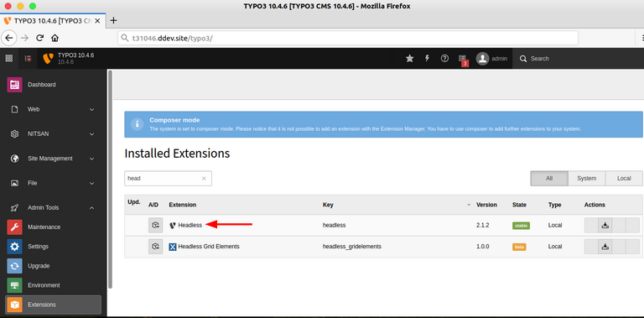Click the module menu scrollbar

110,179
